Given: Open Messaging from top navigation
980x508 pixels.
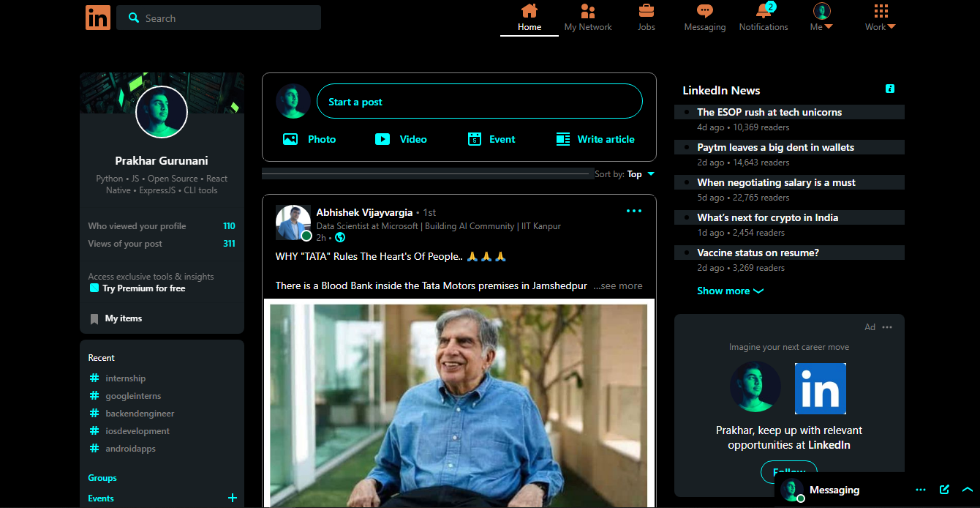Looking at the screenshot, I should pos(705,18).
